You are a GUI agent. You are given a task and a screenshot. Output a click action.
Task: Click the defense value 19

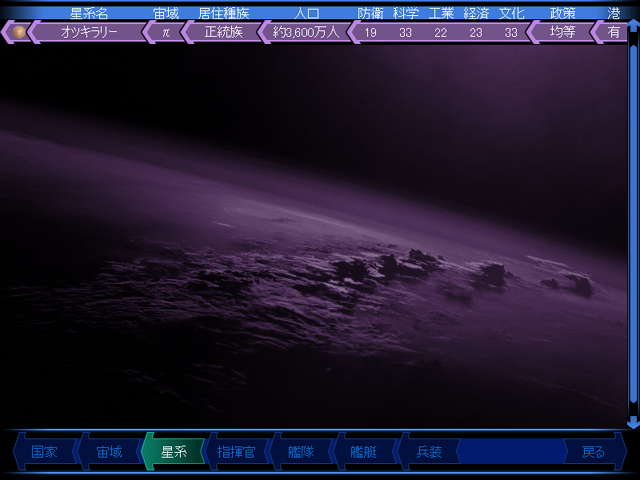point(370,32)
